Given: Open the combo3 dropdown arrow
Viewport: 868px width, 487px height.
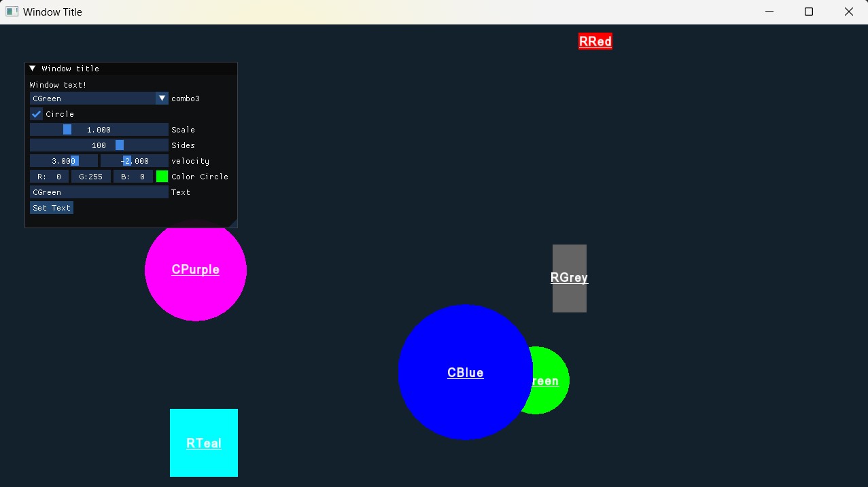Looking at the screenshot, I should pyautogui.click(x=162, y=98).
